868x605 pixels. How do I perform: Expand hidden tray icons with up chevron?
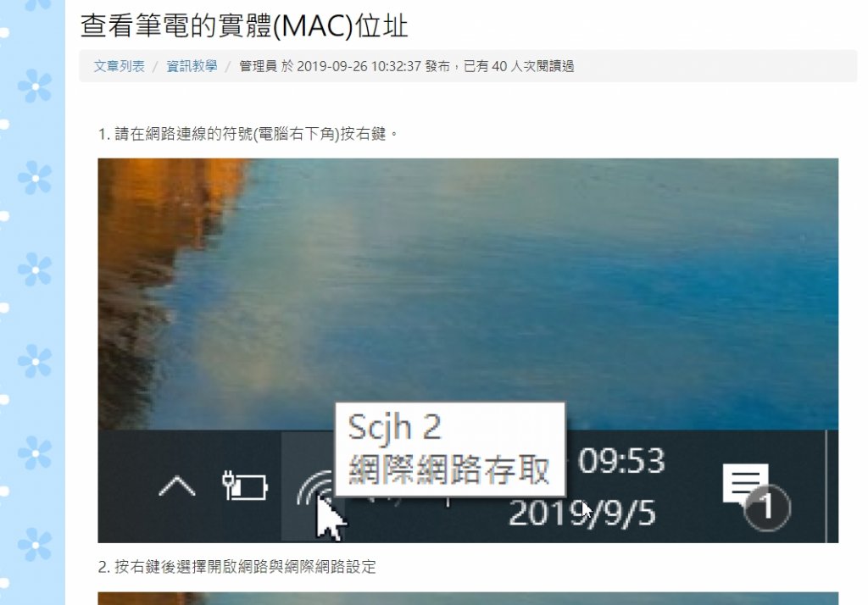[x=177, y=486]
